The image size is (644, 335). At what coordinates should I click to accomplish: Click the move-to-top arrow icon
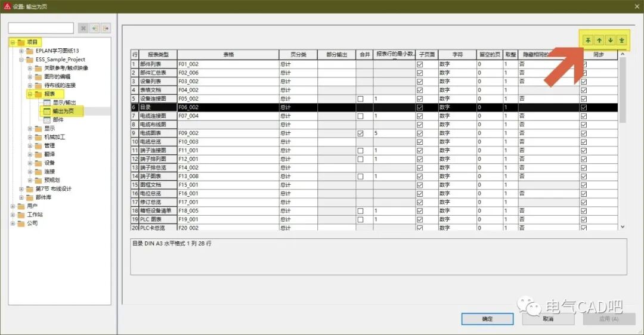coord(588,40)
